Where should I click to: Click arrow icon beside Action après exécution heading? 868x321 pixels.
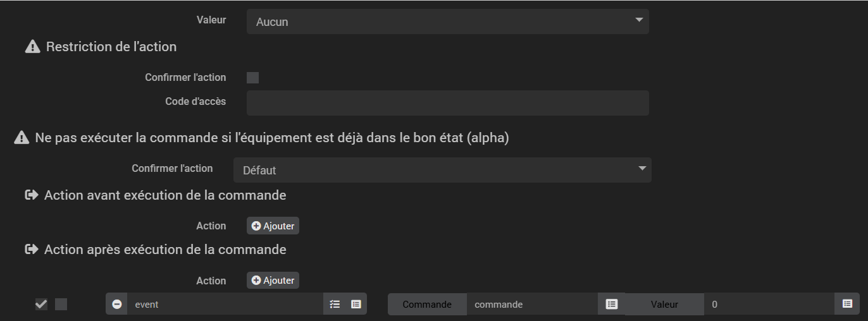(x=32, y=250)
